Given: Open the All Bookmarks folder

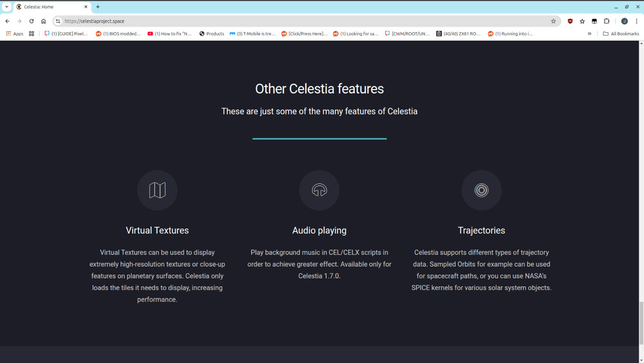Looking at the screenshot, I should (x=621, y=34).
